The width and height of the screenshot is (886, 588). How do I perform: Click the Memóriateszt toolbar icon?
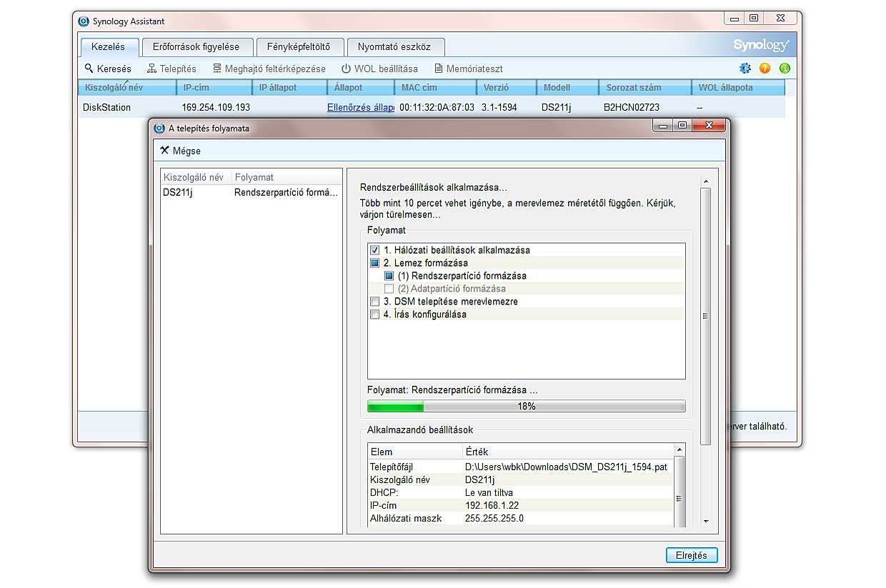pos(437,69)
